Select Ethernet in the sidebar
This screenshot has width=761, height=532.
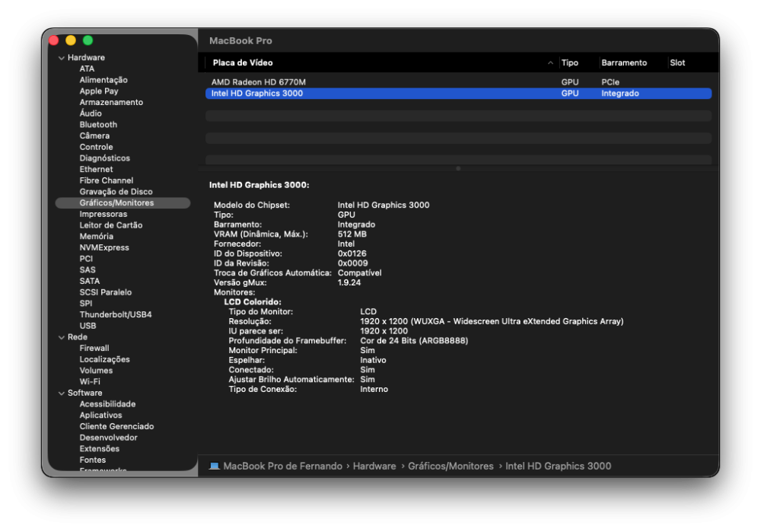coord(96,170)
